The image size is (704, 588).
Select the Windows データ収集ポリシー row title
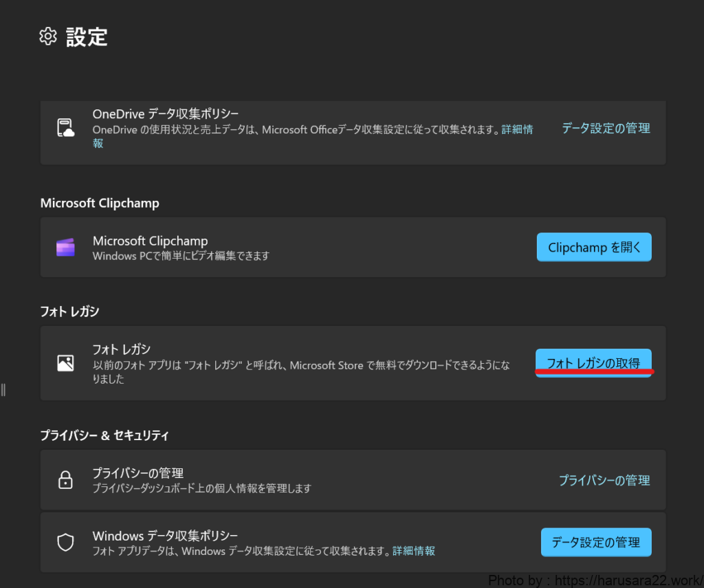click(166, 536)
